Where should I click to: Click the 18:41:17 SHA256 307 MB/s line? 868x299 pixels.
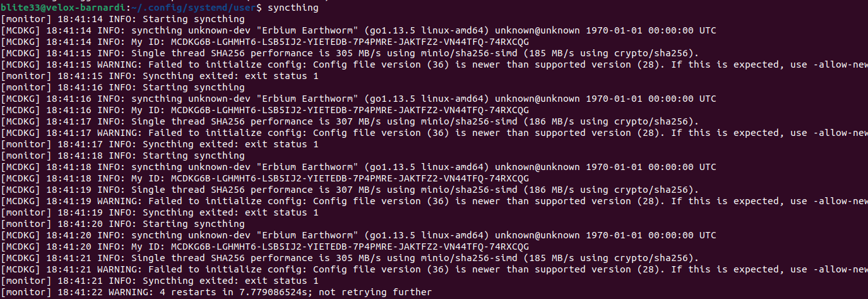tap(350, 121)
